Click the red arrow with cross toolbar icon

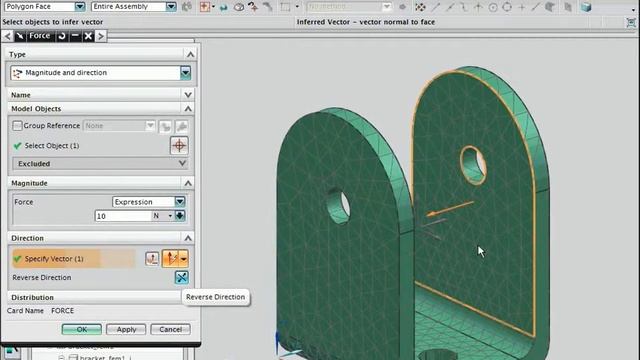(253, 7)
